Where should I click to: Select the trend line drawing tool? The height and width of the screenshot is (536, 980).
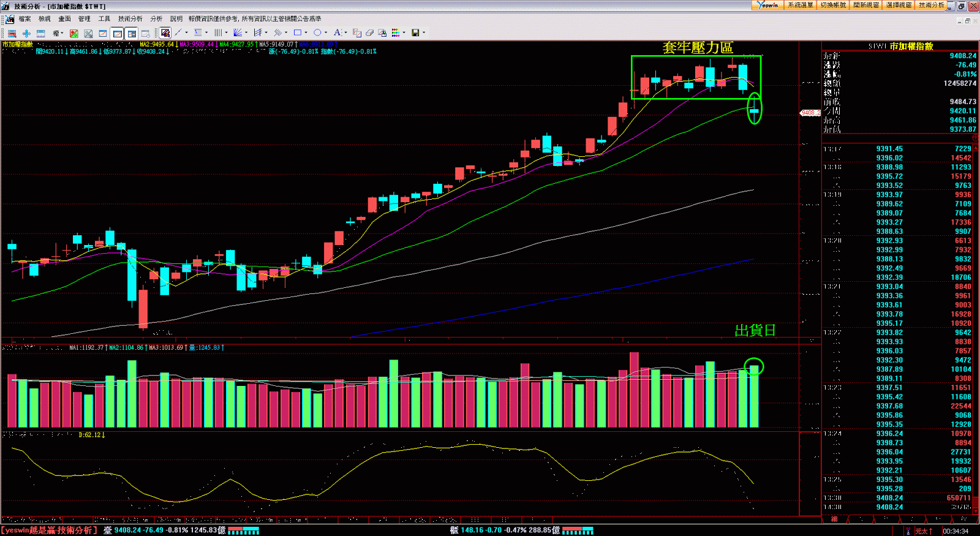178,33
